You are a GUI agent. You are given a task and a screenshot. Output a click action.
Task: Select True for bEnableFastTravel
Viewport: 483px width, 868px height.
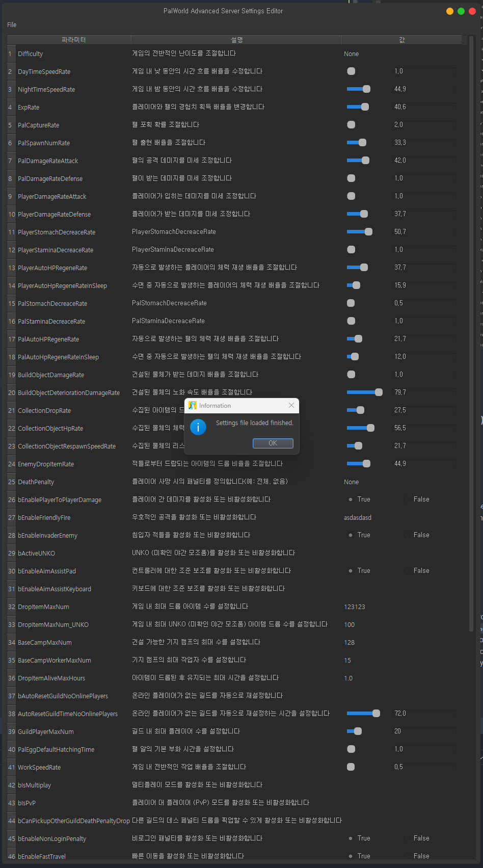pos(359,856)
